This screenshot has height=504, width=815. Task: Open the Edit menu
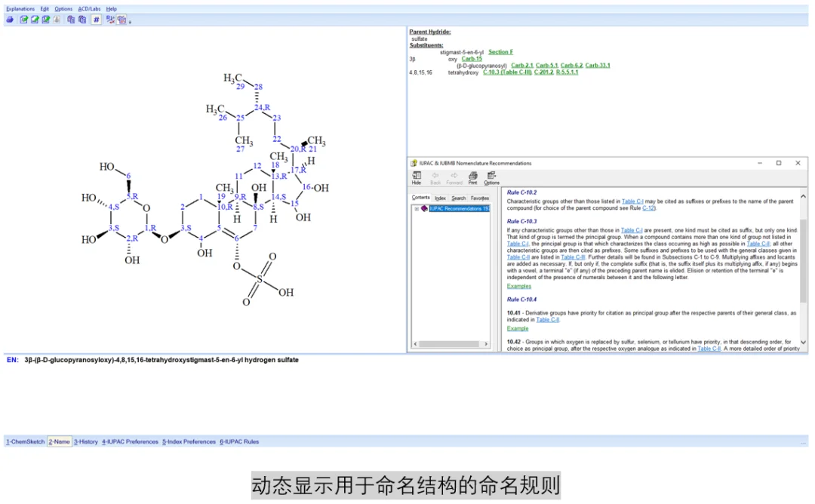(x=45, y=9)
